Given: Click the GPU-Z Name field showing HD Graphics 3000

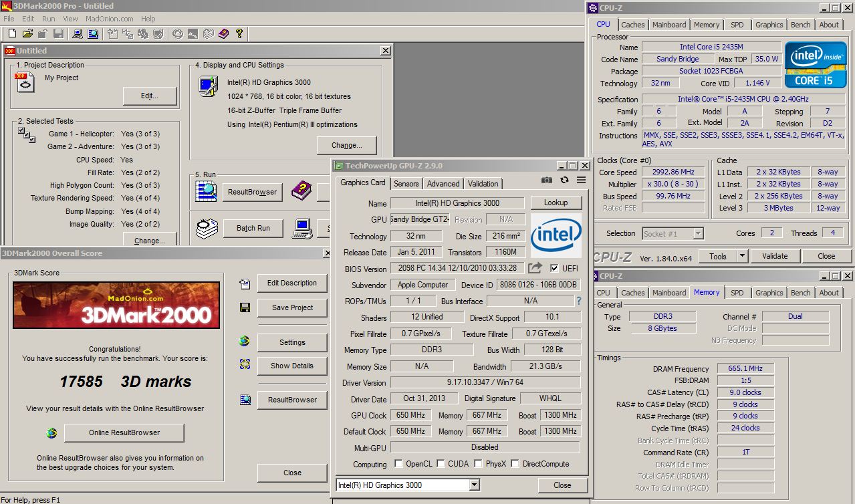Looking at the screenshot, I should [457, 203].
